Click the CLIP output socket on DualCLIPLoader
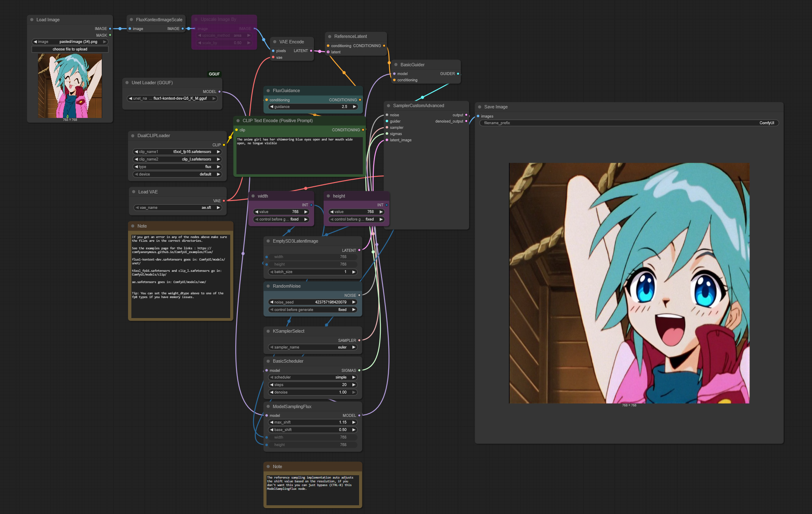This screenshot has height=514, width=812. click(224, 145)
